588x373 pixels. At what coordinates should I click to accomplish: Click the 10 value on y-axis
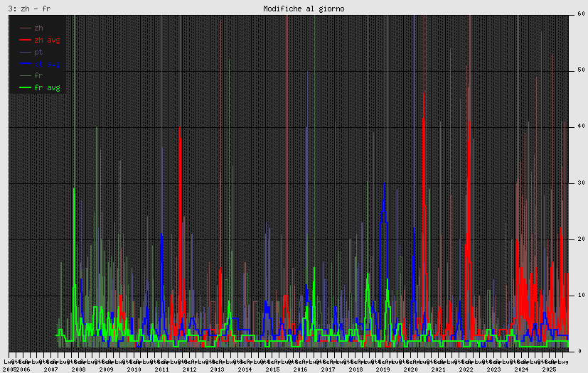point(582,296)
